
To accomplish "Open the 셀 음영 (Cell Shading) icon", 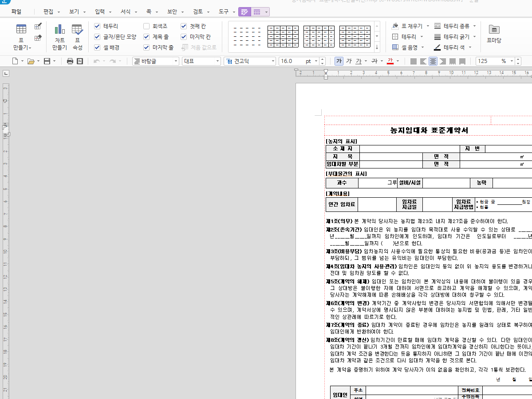I will pos(395,47).
